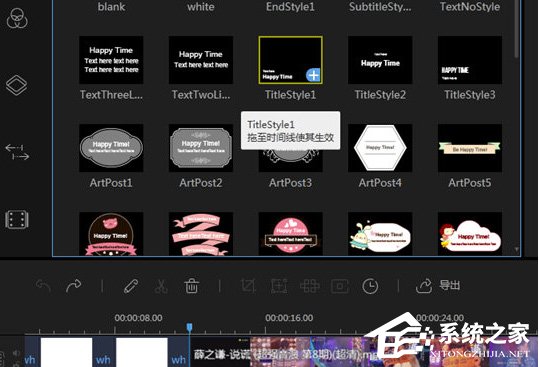Select the first white clip on timeline
The height and width of the screenshot is (367, 539).
(x=66, y=352)
